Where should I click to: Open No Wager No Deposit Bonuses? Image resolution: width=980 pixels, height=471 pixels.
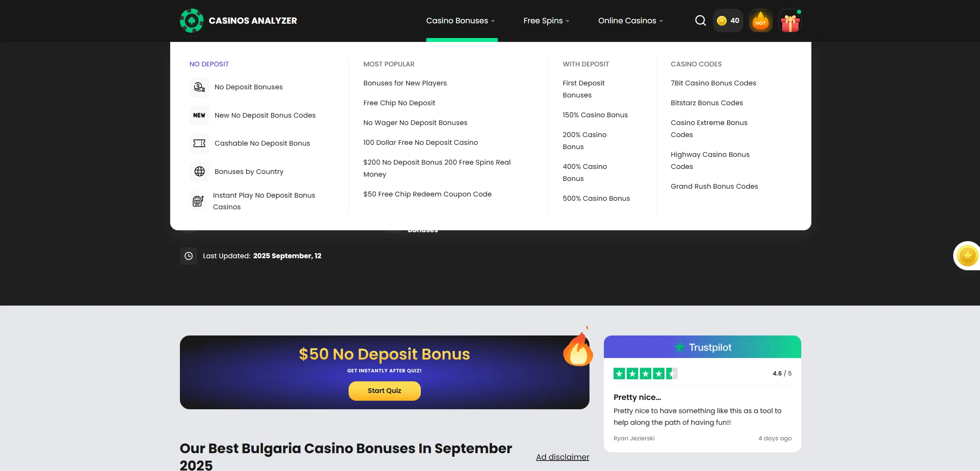click(415, 123)
